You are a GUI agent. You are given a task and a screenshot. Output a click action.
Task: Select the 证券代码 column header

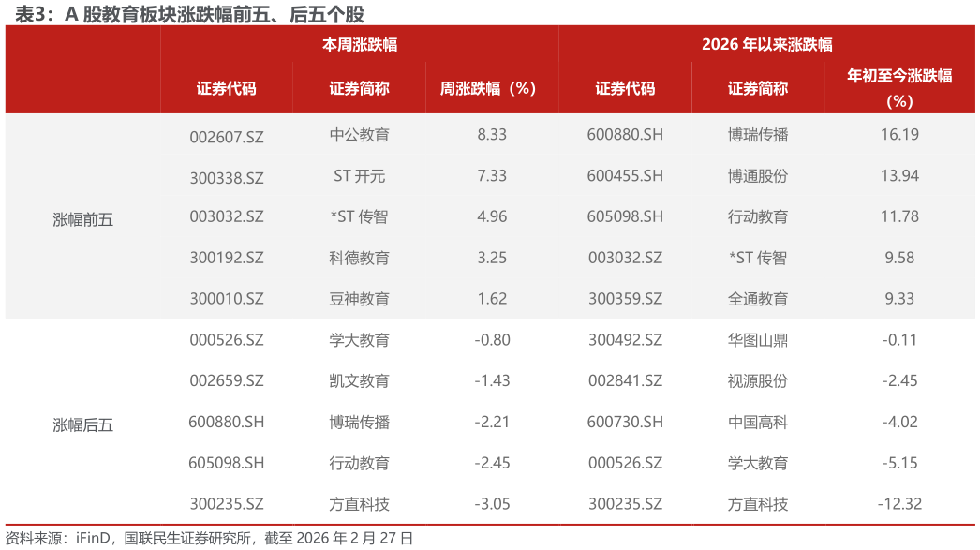(x=225, y=86)
